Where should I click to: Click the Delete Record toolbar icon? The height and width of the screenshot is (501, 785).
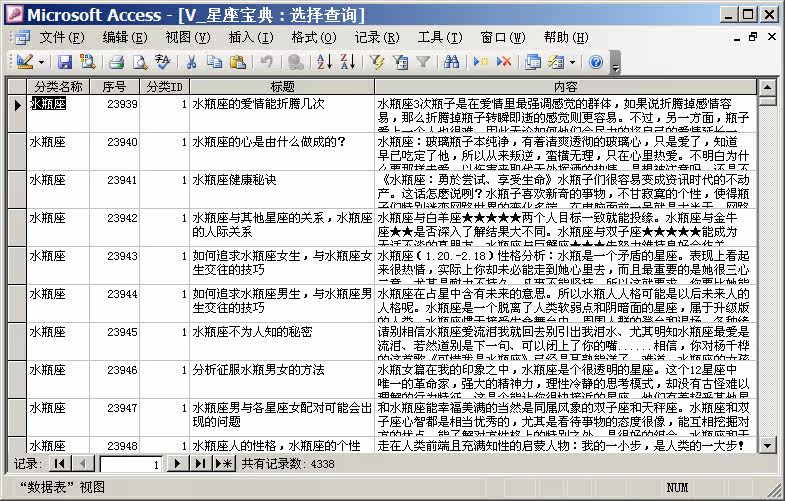click(x=504, y=62)
